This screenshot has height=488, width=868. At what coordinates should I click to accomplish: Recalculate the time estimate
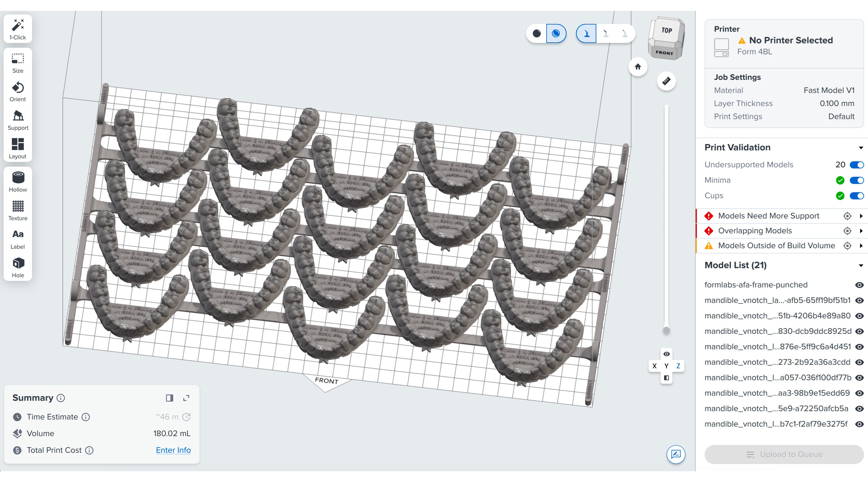(x=186, y=417)
